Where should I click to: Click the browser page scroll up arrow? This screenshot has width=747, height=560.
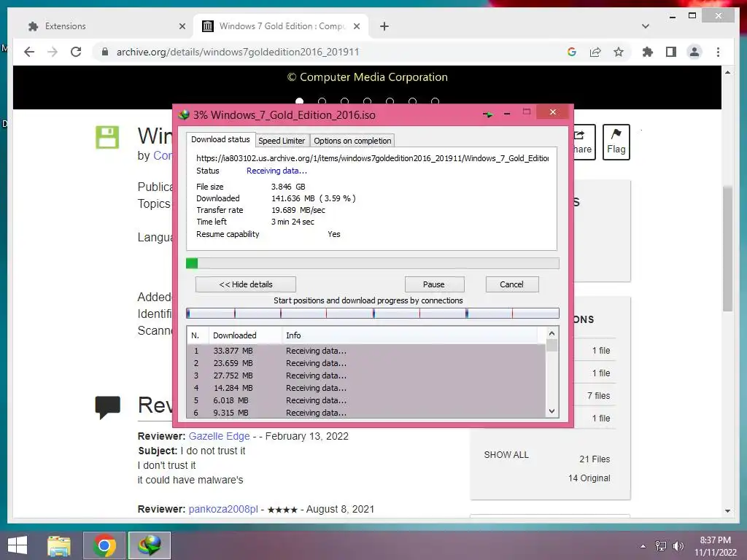coord(727,72)
